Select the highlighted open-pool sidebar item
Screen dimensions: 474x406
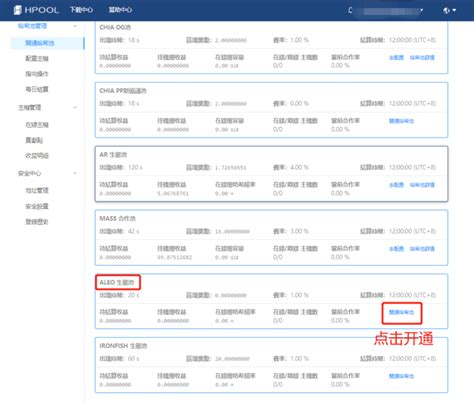tap(47, 43)
